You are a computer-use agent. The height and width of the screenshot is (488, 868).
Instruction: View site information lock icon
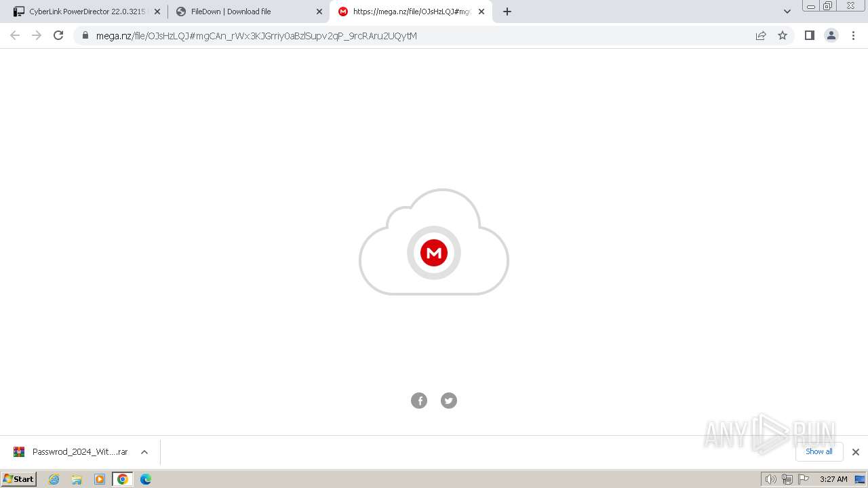pyautogui.click(x=85, y=35)
